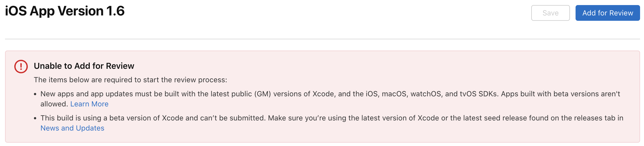The width and height of the screenshot is (644, 146).
Task: Click the 'items below are required' sentence
Action: [x=130, y=80]
